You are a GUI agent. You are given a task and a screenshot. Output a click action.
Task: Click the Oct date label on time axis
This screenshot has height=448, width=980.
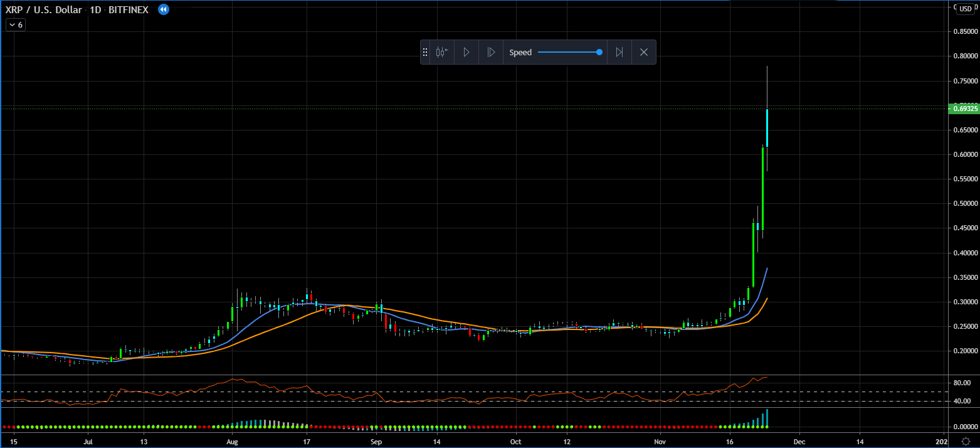coord(516,441)
